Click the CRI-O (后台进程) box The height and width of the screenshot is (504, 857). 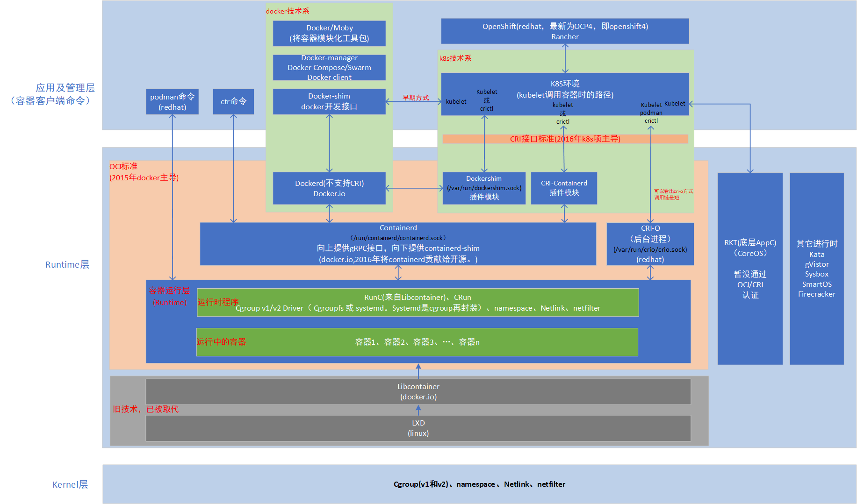click(650, 244)
